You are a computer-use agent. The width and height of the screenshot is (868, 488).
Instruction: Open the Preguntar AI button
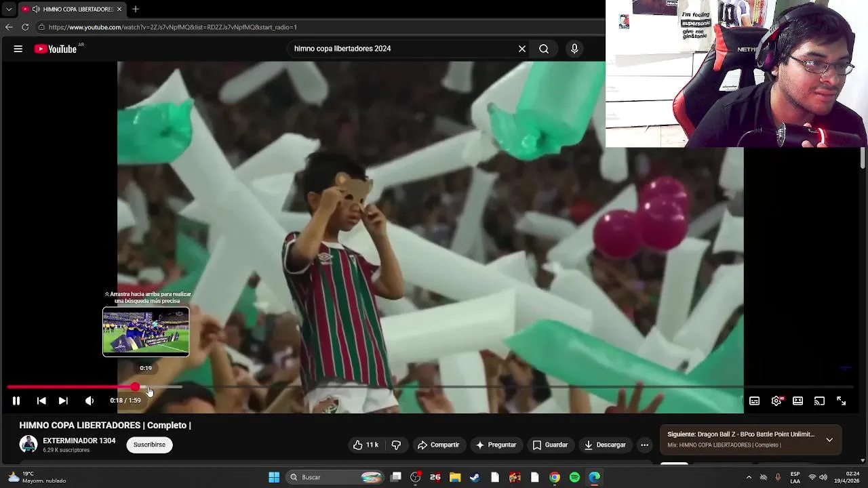tap(496, 445)
